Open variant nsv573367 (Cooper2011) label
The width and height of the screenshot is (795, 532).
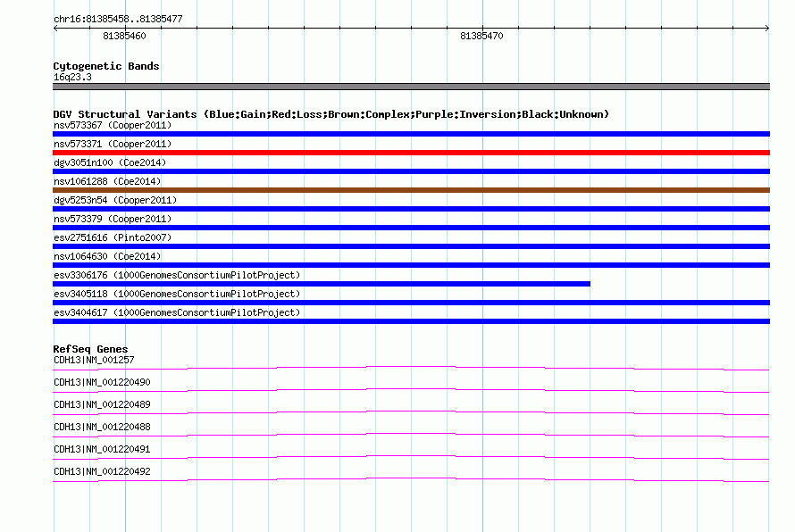113,125
